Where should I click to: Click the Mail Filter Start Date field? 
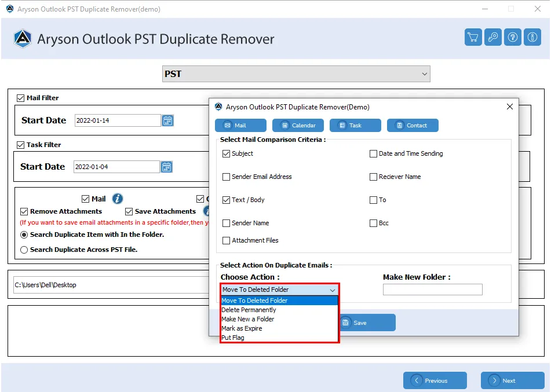point(118,120)
